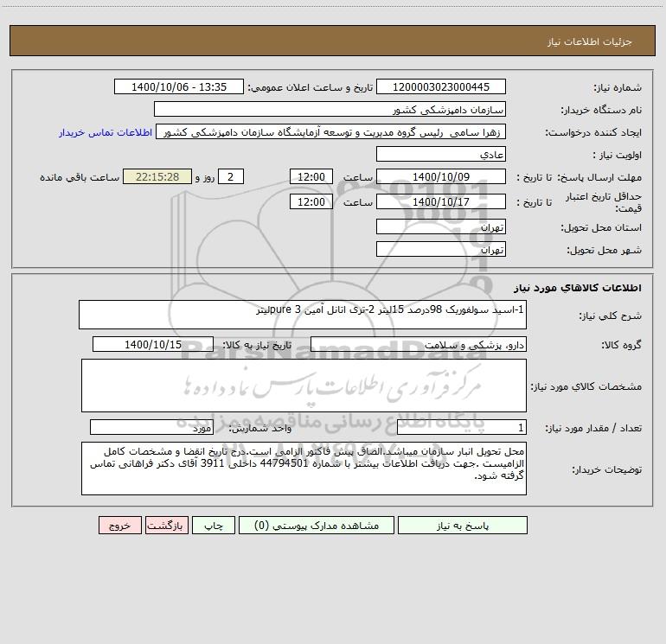Click the شهر محل تحویل label
This screenshot has height=644, width=666.
[x=605, y=251]
